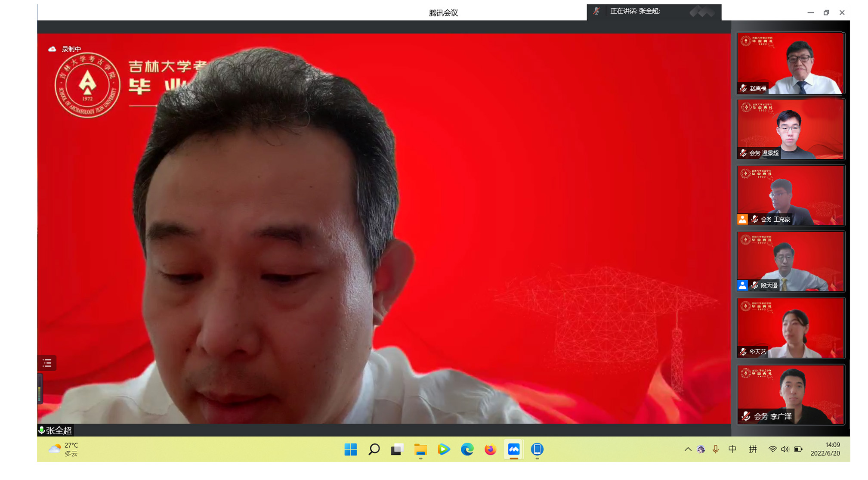Click the muted mic icon in speaker bar
868x480 pixels.
[596, 12]
